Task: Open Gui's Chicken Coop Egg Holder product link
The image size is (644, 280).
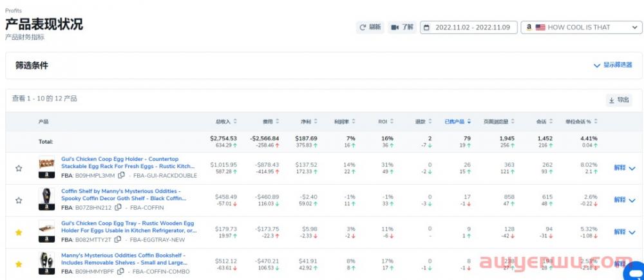Action: coord(128,163)
